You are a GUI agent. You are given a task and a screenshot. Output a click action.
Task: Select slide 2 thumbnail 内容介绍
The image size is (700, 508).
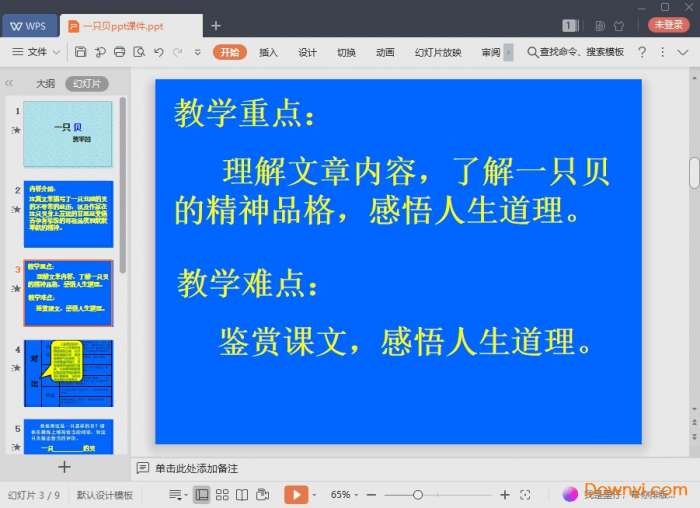coord(68,214)
